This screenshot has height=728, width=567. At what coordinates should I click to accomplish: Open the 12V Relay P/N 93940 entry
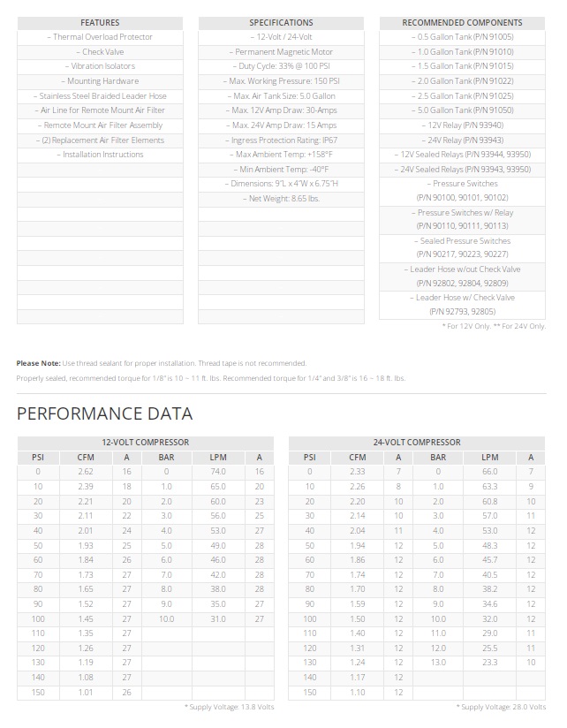coord(462,125)
